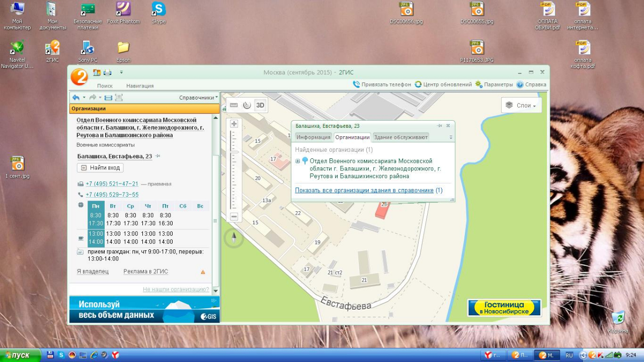
Task: Open the Справочники dropdown
Action: tap(198, 98)
